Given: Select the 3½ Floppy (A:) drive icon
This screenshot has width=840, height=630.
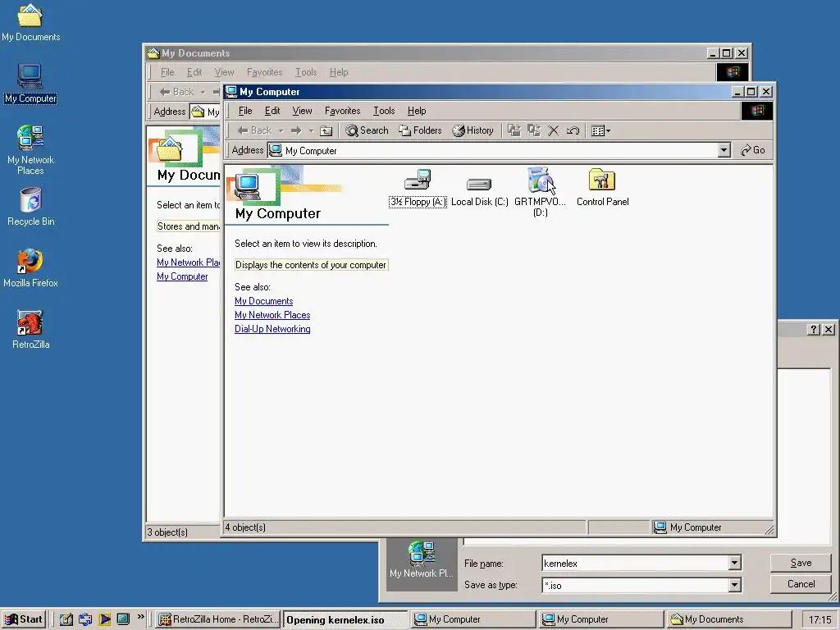Looking at the screenshot, I should pyautogui.click(x=418, y=188).
